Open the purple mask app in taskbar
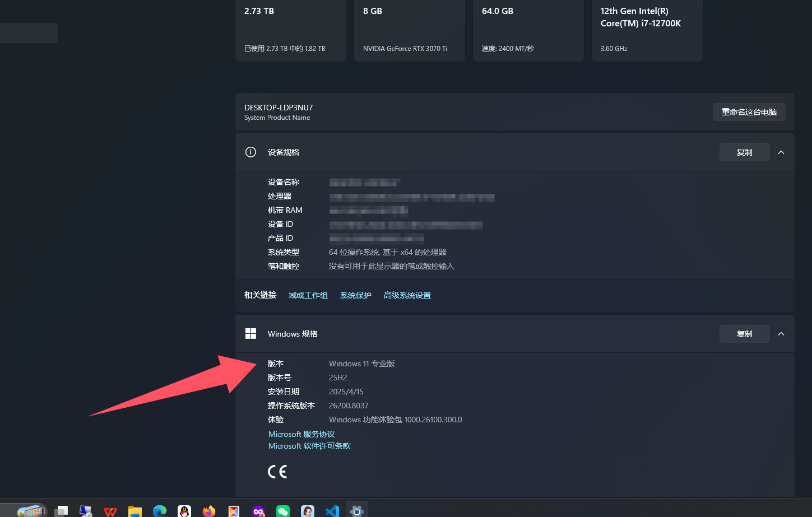The width and height of the screenshot is (812, 517). click(258, 511)
